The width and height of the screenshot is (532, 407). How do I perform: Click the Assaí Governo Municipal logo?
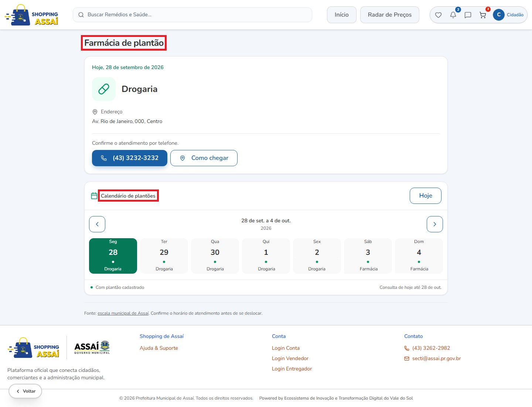click(x=92, y=348)
